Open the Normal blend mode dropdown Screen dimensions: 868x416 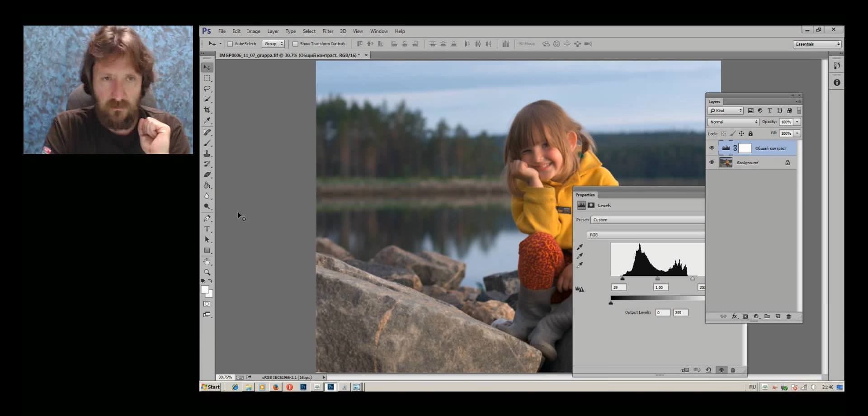point(733,122)
